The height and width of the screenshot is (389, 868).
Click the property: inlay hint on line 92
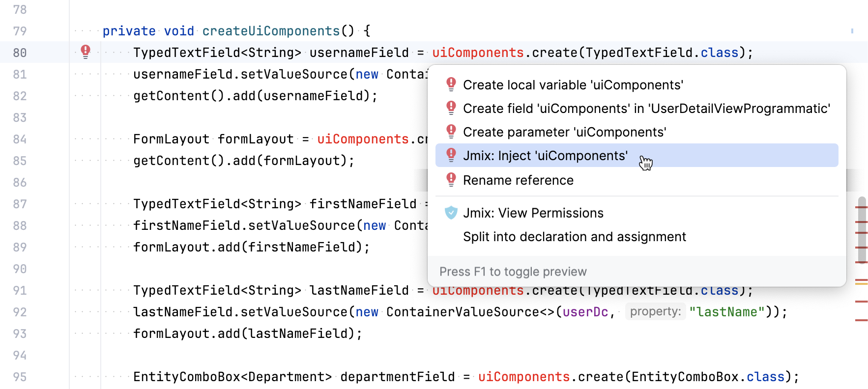(655, 311)
